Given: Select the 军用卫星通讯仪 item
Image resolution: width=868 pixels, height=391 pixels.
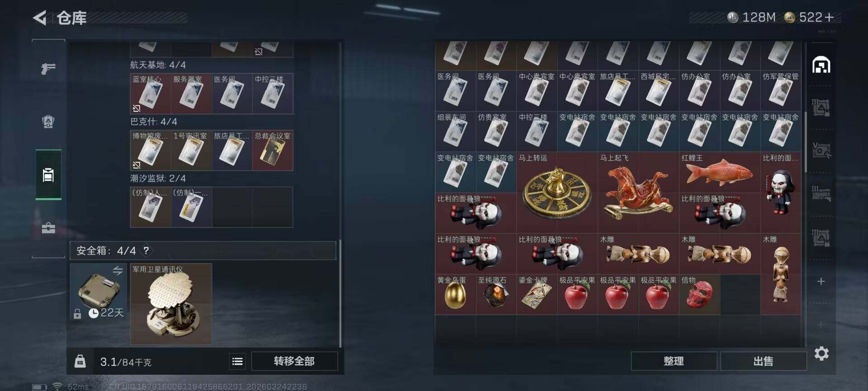Looking at the screenshot, I should click(171, 304).
